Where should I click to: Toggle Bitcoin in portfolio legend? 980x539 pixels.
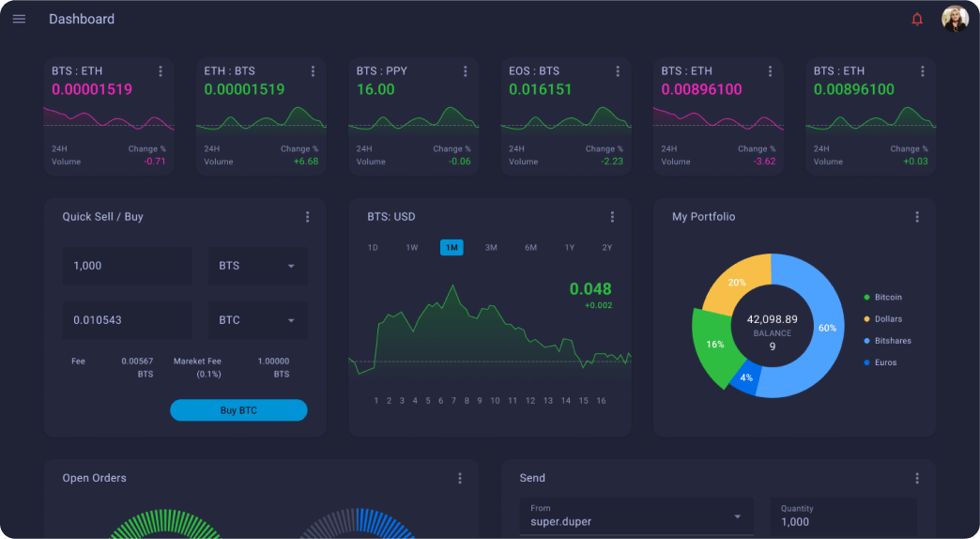click(x=883, y=298)
